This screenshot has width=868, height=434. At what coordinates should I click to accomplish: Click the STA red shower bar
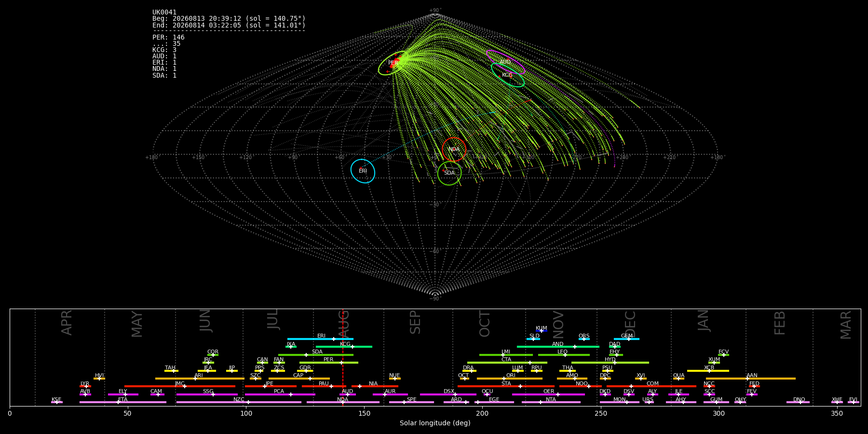tap(506, 386)
